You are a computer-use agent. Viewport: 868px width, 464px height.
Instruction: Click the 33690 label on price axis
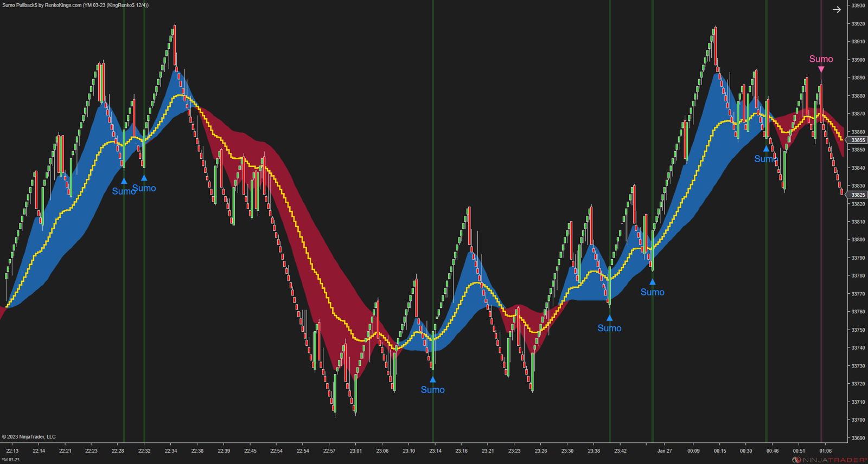click(x=858, y=437)
